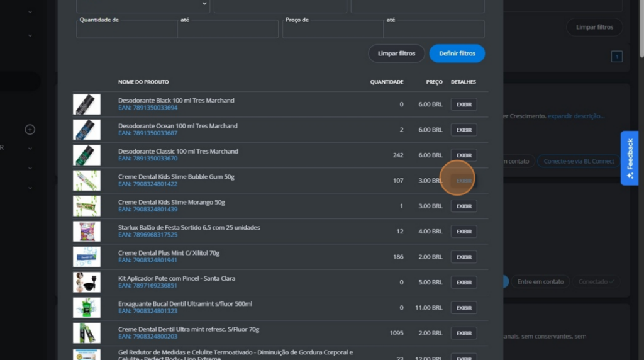Open Desodorante Ocean product thumbnail
644x360 pixels.
[x=87, y=130]
